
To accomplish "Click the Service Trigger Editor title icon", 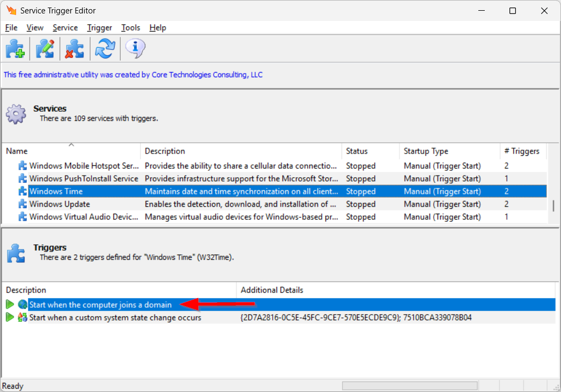I will coord(11,10).
